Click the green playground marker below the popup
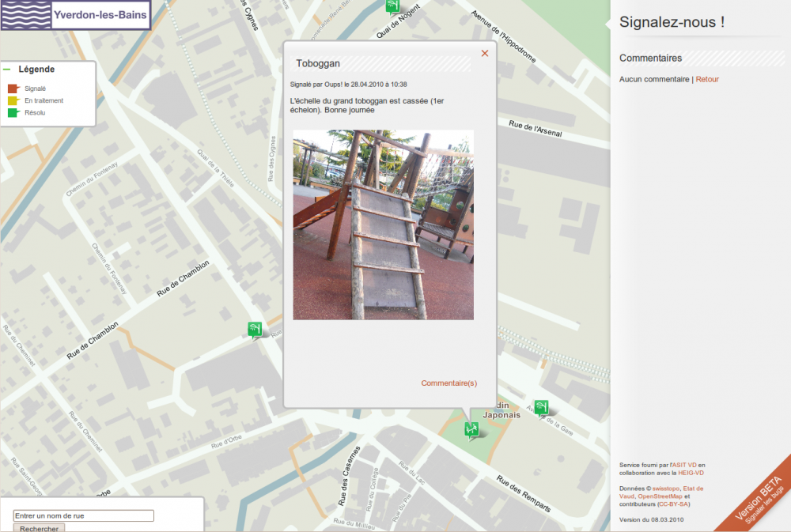The height and width of the screenshot is (532, 791). (x=471, y=430)
